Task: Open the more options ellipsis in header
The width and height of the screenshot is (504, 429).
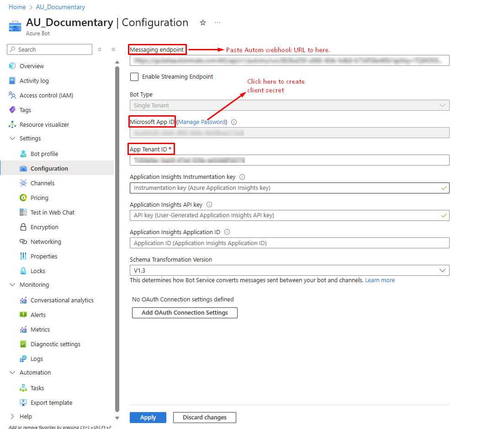Action: 218,23
